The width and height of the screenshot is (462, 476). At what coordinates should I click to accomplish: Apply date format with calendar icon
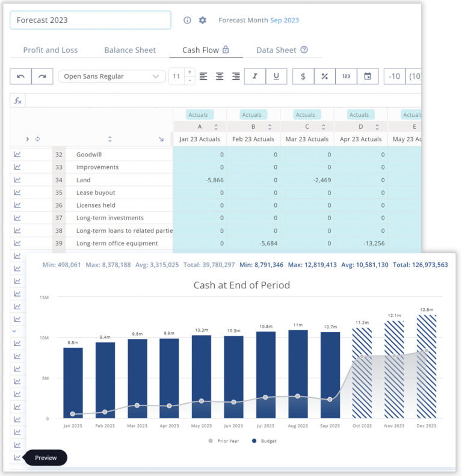367,76
